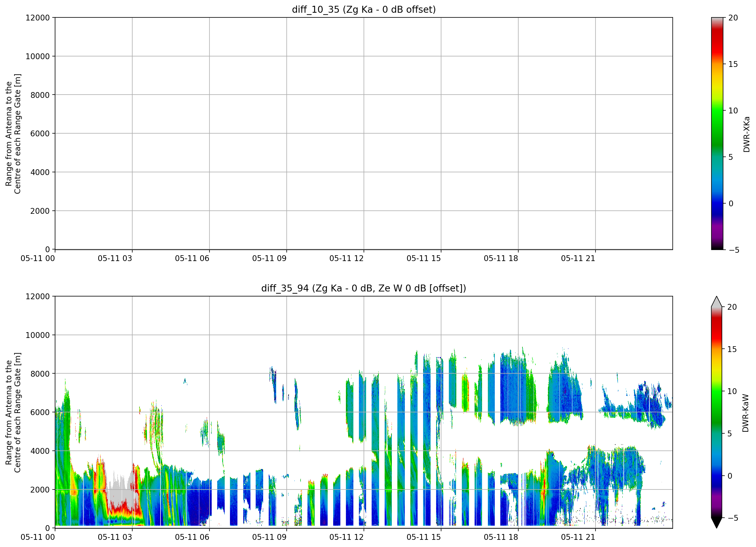Click the 05-11 18 tick label on the bottom plot

point(501,537)
